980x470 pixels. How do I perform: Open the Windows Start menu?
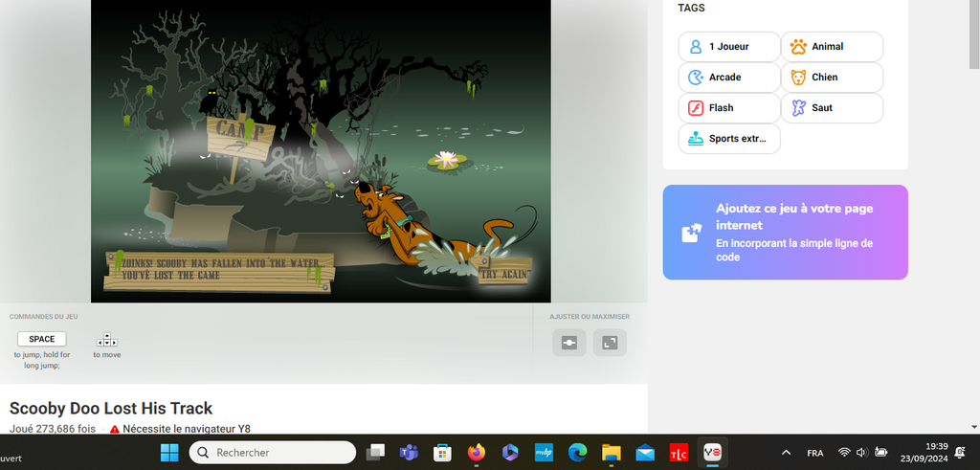pos(169,453)
